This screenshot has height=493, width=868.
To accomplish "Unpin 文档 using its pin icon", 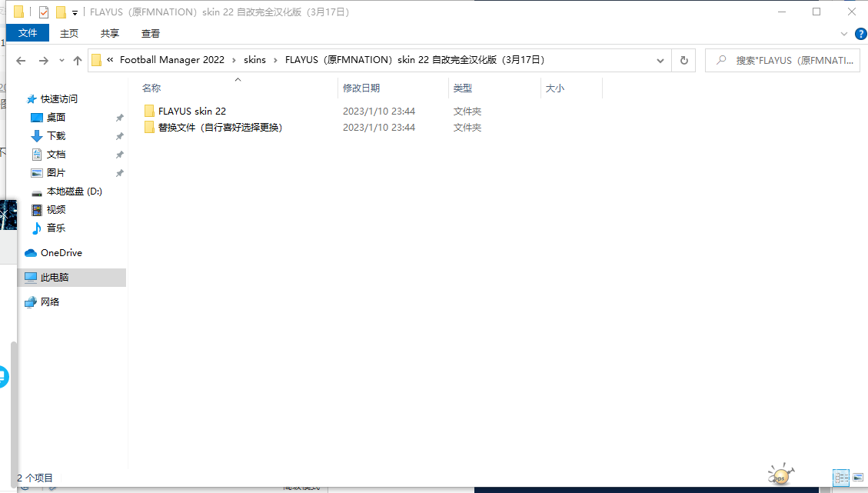I will (120, 155).
